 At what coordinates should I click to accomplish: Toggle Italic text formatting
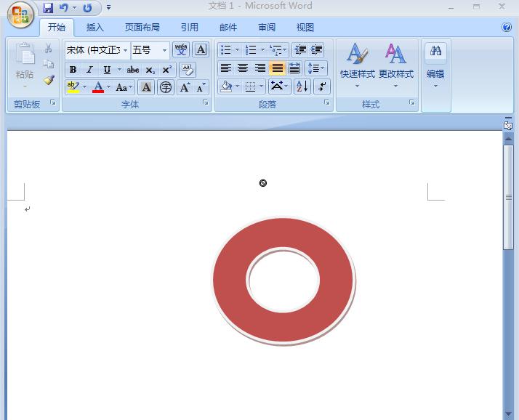pyautogui.click(x=90, y=70)
